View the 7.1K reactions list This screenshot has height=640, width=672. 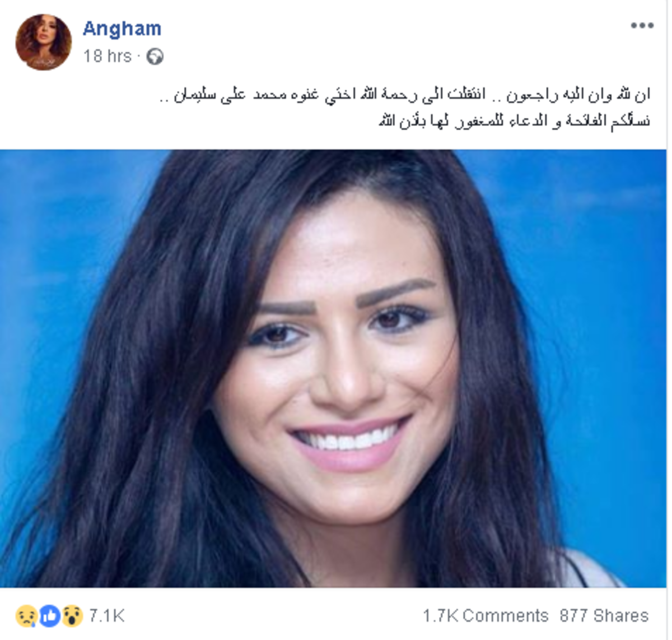click(106, 616)
